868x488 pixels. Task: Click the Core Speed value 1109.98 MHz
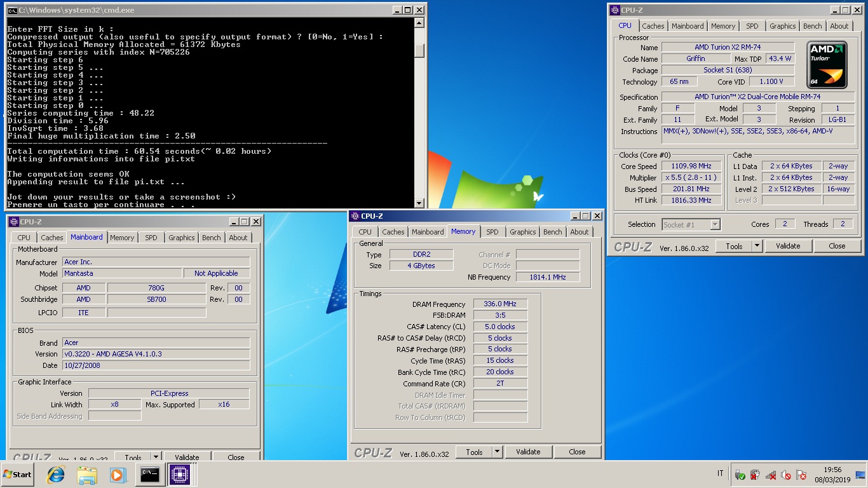click(691, 166)
